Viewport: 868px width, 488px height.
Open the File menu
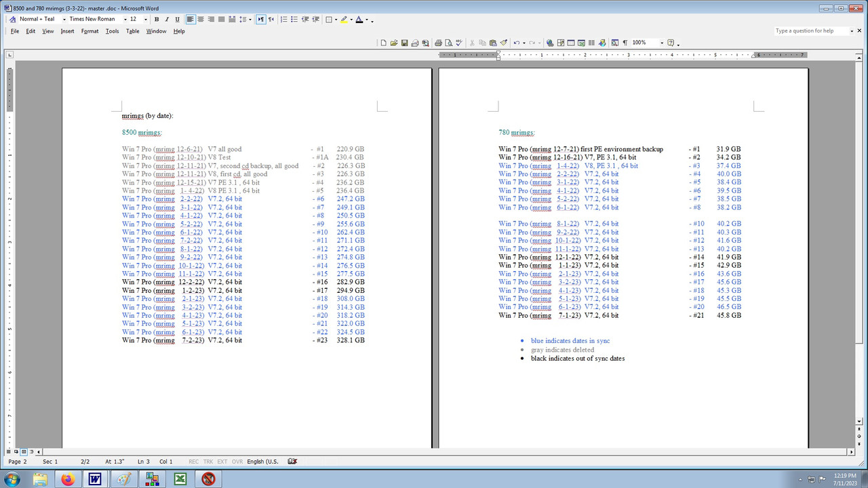15,31
